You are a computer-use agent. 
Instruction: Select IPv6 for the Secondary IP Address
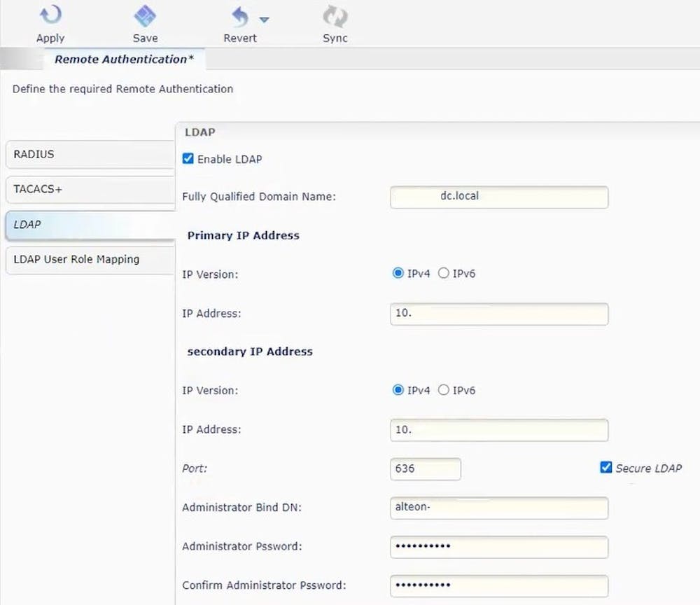(x=445, y=390)
